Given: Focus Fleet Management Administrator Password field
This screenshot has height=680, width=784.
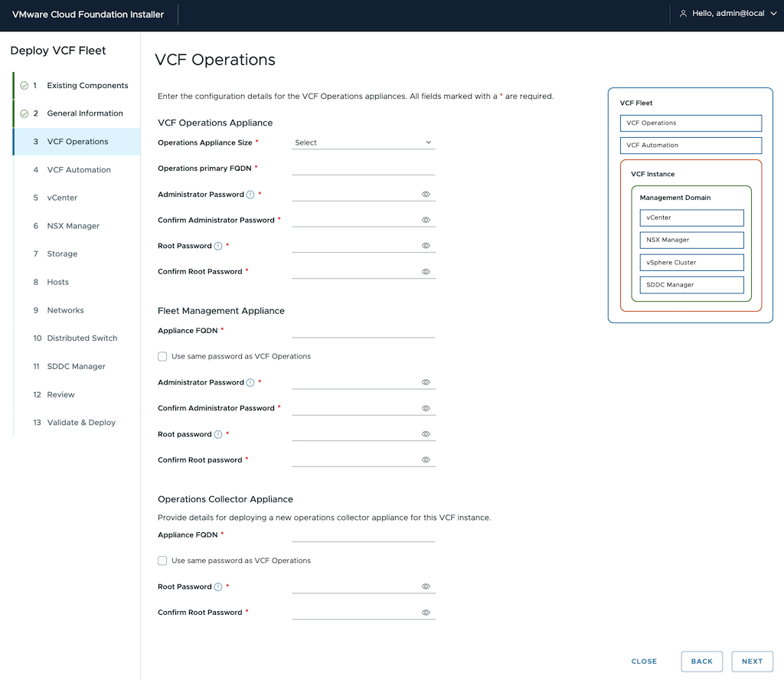Looking at the screenshot, I should tap(357, 382).
